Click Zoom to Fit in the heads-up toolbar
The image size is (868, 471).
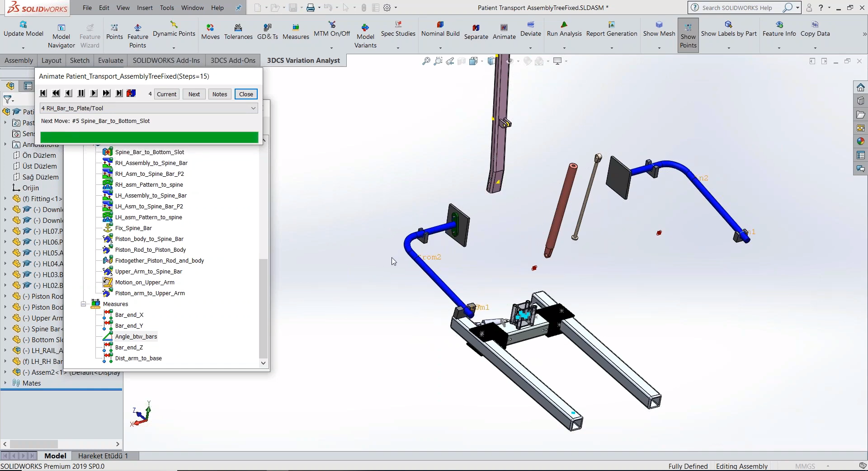pos(425,61)
